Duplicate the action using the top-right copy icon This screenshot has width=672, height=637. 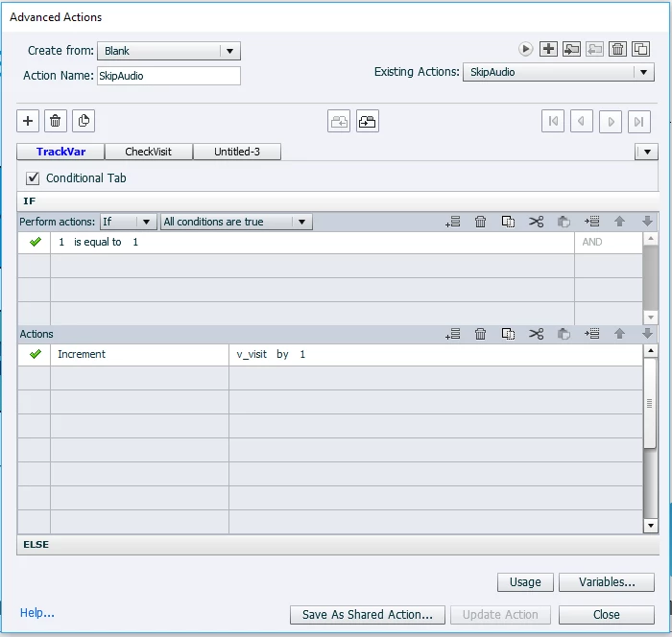click(640, 49)
